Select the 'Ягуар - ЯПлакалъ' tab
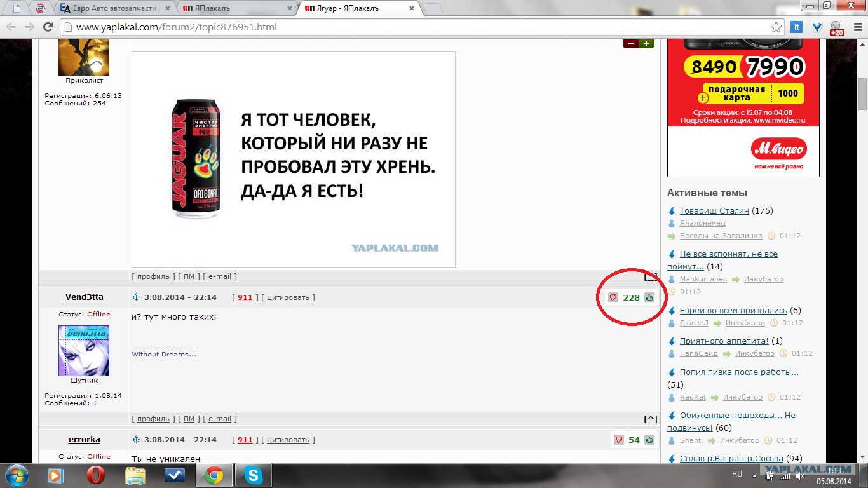This screenshot has width=868, height=488. 359,8
